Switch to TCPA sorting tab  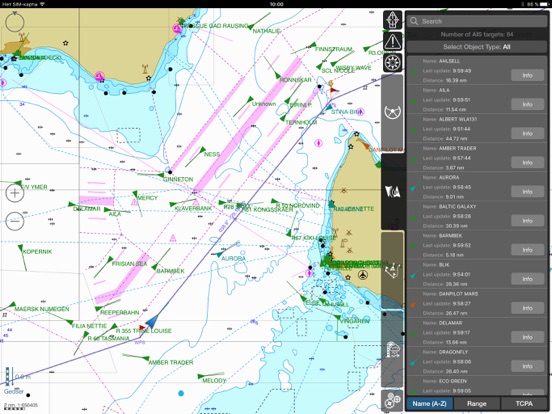click(x=524, y=404)
